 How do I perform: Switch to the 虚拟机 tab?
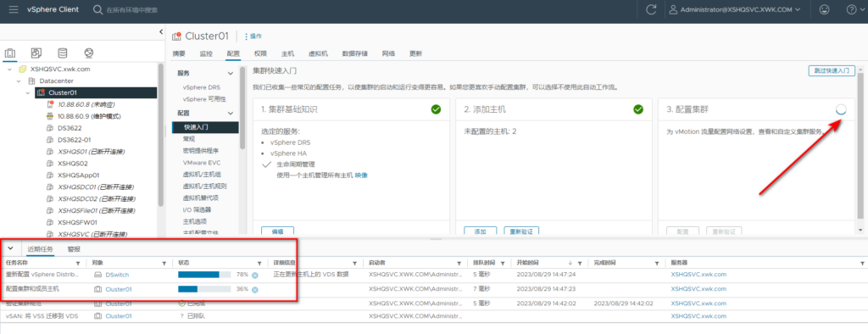click(319, 53)
